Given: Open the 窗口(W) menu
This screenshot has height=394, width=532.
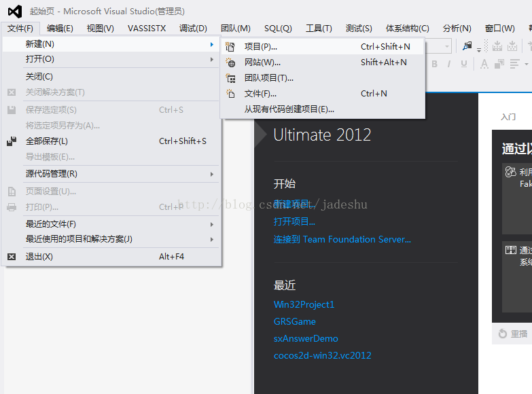Looking at the screenshot, I should [500, 28].
